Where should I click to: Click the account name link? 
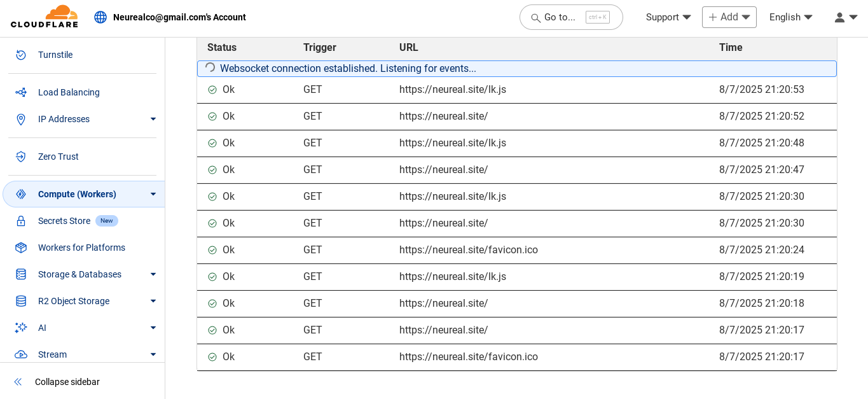(x=179, y=17)
